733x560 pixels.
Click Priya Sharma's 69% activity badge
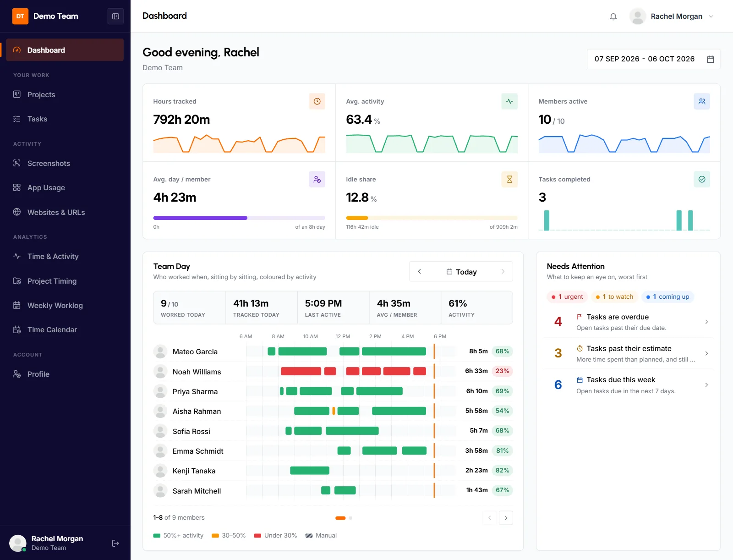tap(502, 391)
